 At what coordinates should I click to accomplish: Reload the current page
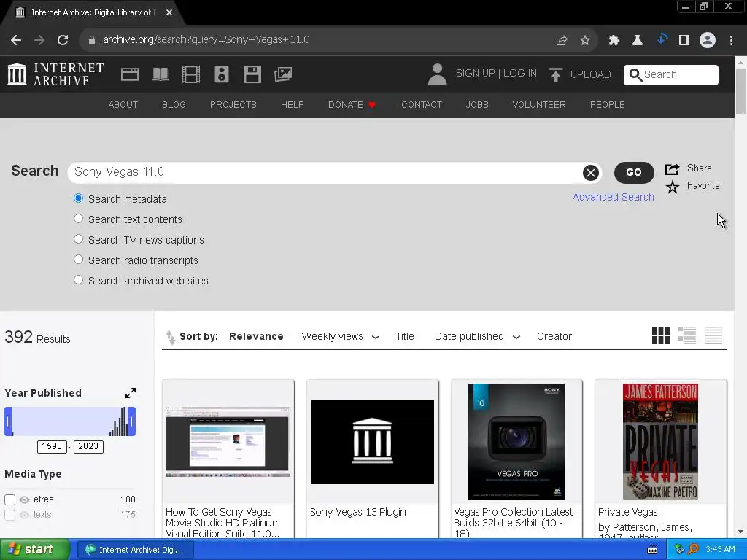63,40
